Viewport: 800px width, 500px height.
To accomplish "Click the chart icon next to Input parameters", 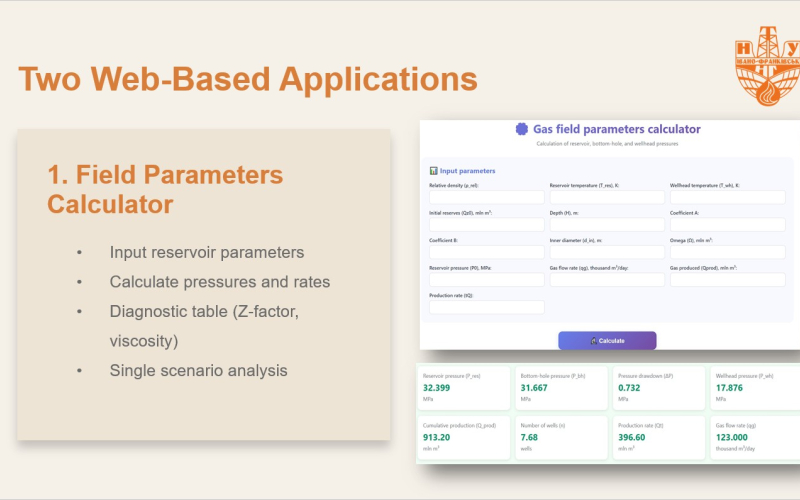I will tap(433, 171).
